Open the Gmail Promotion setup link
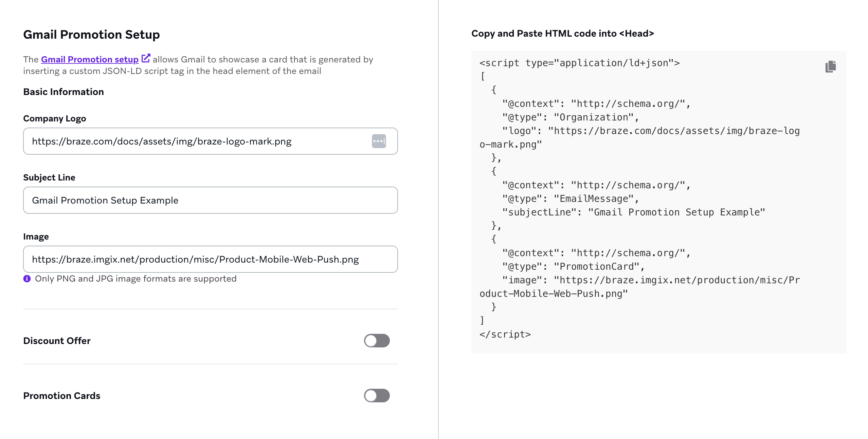This screenshot has width=868, height=439. pos(90,59)
